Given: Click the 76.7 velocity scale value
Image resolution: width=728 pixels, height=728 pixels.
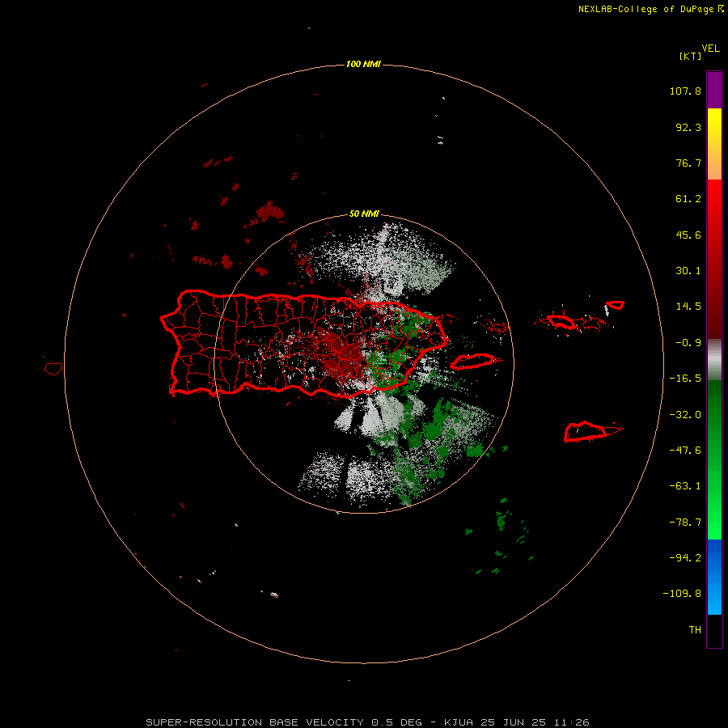Looking at the screenshot, I should (x=688, y=163).
